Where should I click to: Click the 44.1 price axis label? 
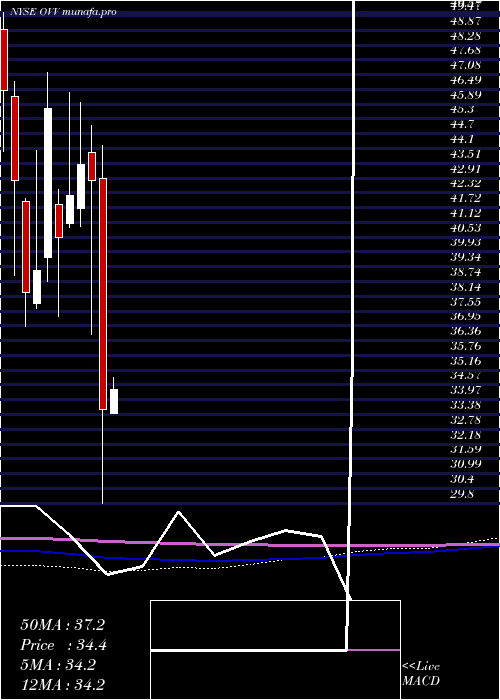[463, 139]
